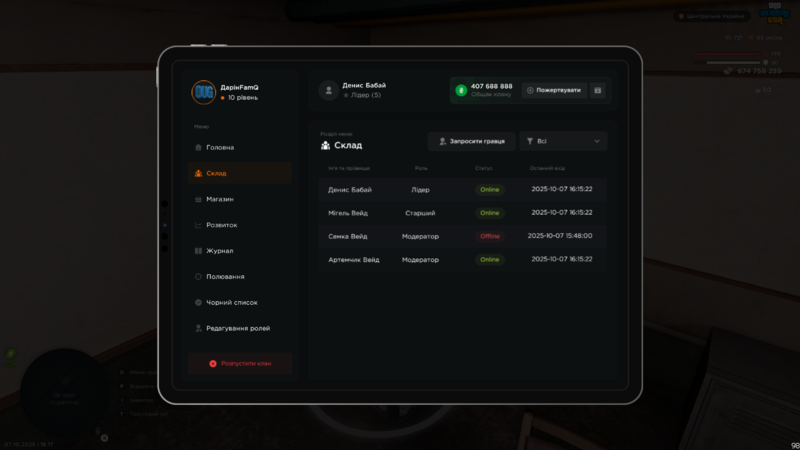Open the Головна menu item
This screenshot has width=800, height=450.
(239, 147)
